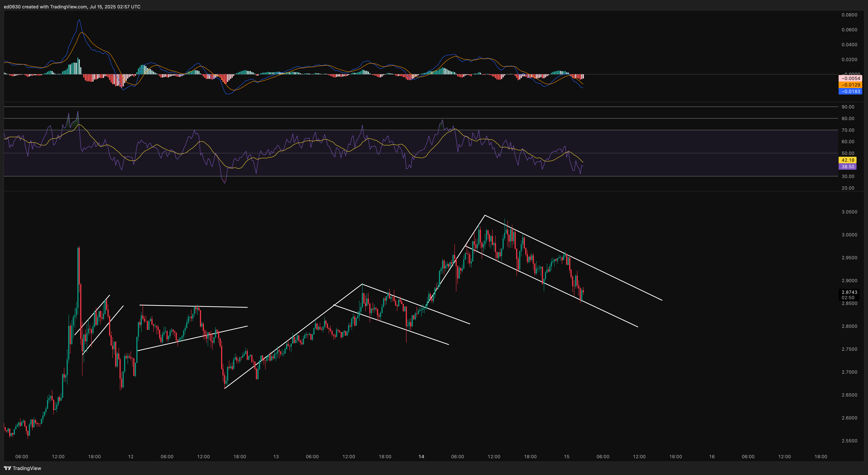868x475 pixels.
Task: Click the 2.8000 price axis label
Action: [x=849, y=326]
